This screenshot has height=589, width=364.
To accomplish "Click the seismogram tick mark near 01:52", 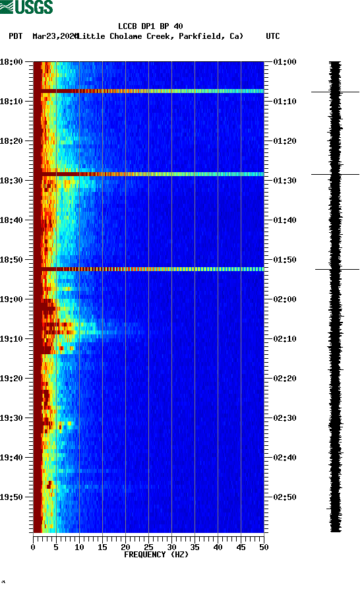I will click(337, 269).
